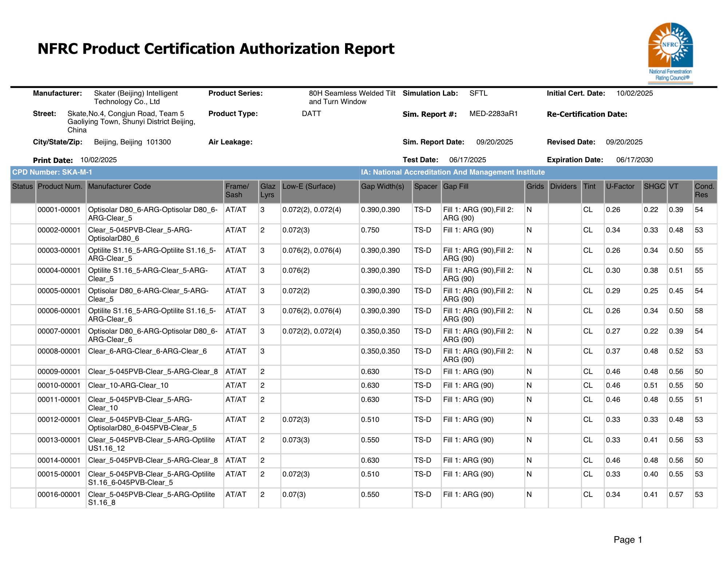Select 'Beijing, Beijing 101300'

pos(132,142)
